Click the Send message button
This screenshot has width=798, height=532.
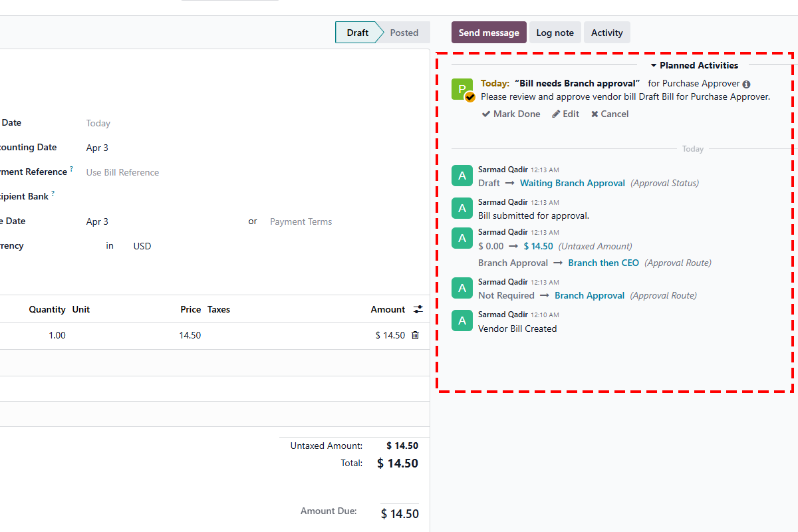pos(489,32)
